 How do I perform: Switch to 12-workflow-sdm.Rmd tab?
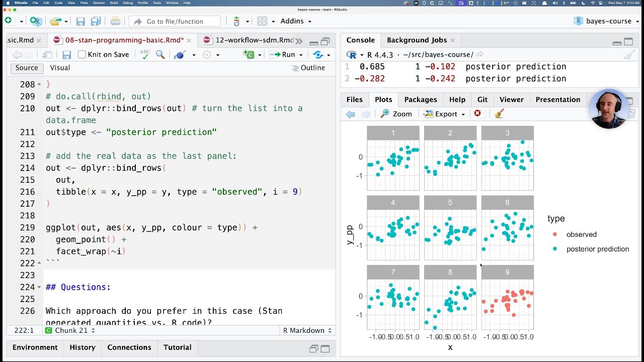point(254,40)
